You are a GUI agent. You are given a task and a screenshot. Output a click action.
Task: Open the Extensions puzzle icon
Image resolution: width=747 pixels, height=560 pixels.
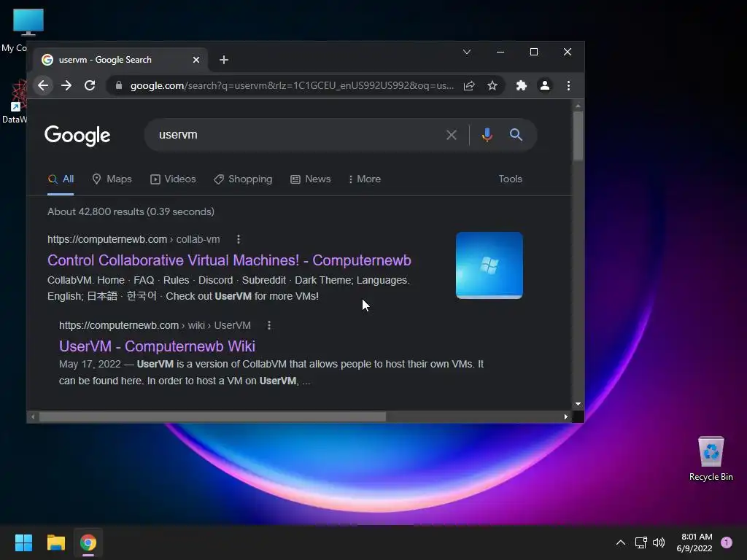pyautogui.click(x=521, y=86)
